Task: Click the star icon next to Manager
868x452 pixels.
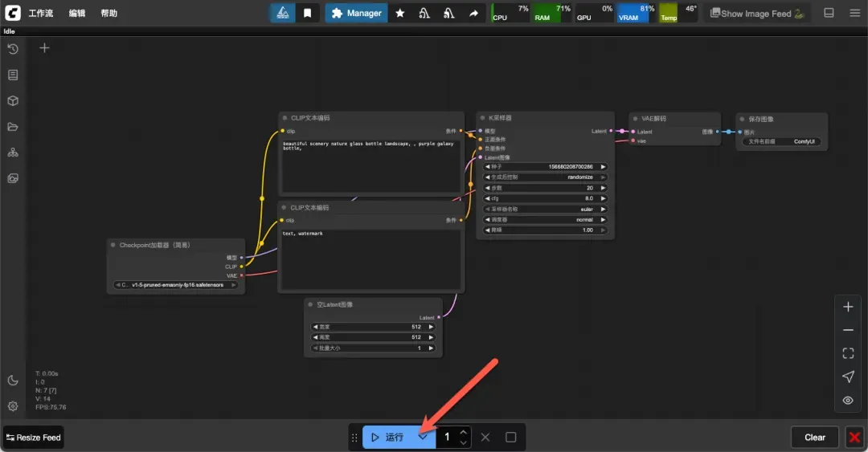Action: pyautogui.click(x=399, y=13)
